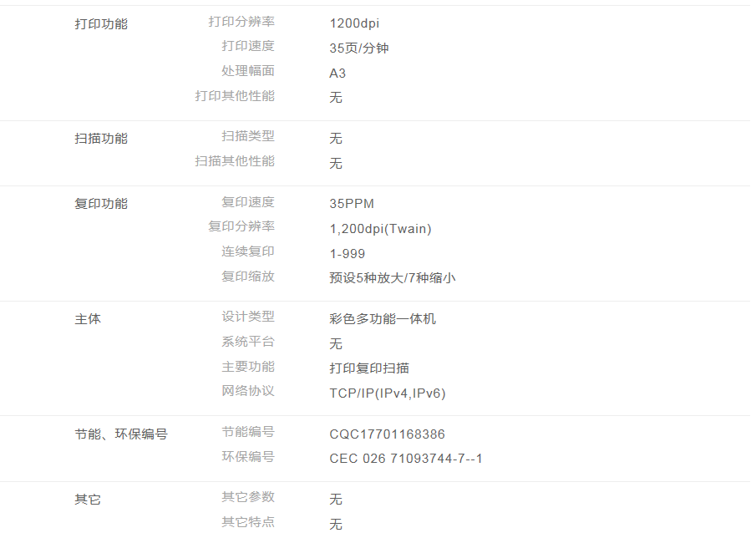Select energy-saving number CQC17701168386
This screenshot has height=533, width=756.
388,434
